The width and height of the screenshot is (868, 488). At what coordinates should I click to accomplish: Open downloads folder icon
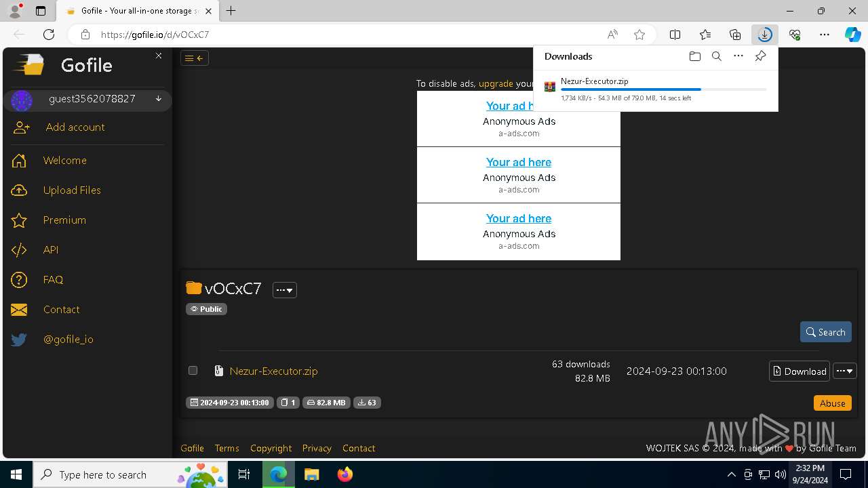click(x=694, y=56)
